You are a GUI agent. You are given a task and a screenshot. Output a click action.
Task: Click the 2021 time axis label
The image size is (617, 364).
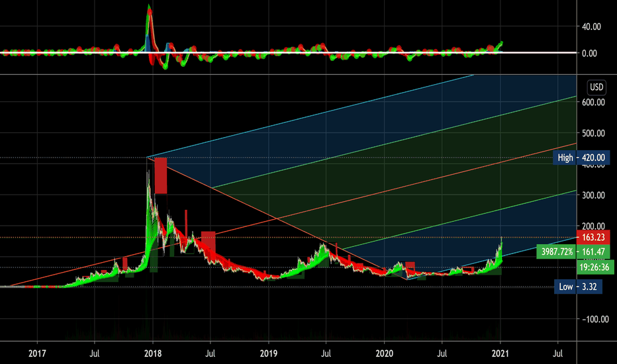point(500,353)
